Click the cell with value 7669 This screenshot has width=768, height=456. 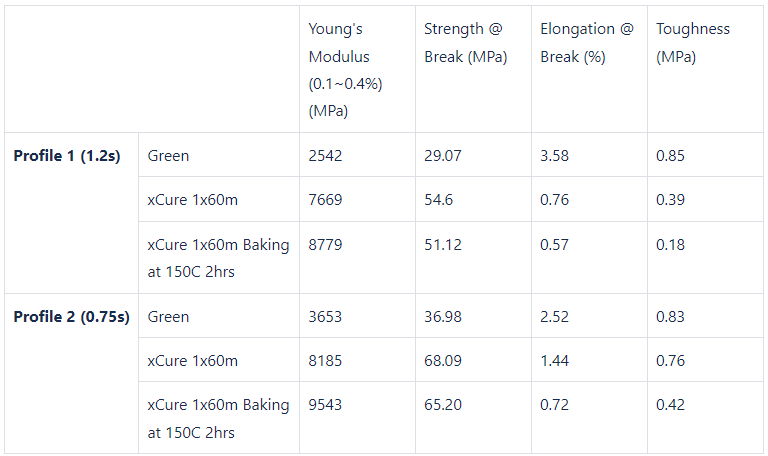pos(325,200)
